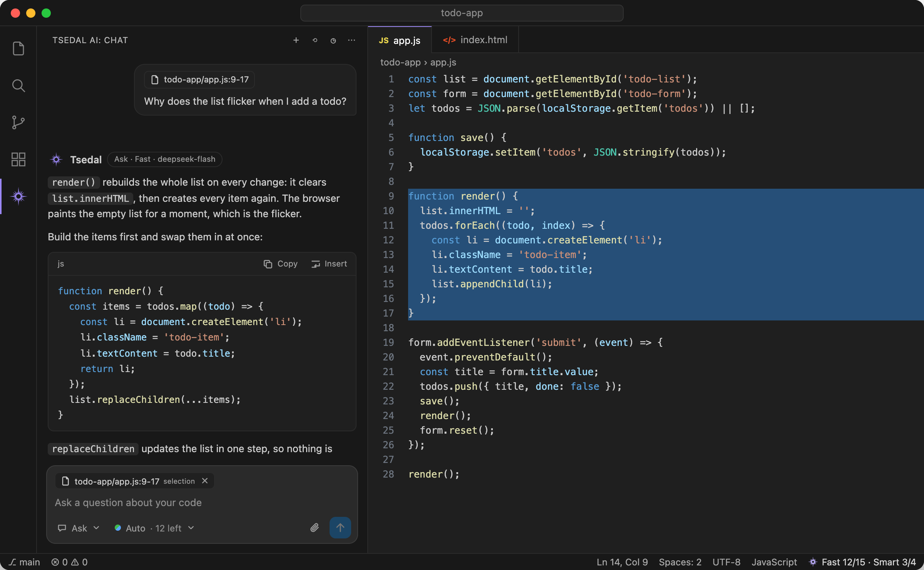
Task: Open the Source Control branch icon
Action: [18, 122]
